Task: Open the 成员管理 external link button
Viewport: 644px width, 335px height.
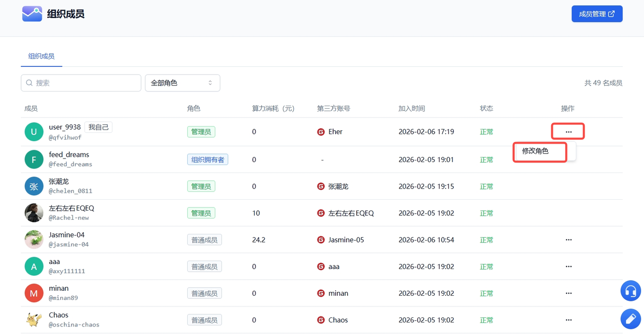Action: tap(597, 14)
